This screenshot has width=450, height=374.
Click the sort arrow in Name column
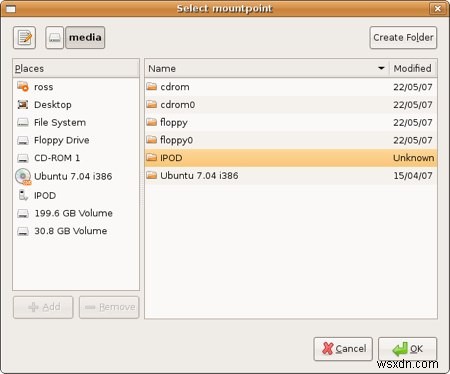click(381, 68)
